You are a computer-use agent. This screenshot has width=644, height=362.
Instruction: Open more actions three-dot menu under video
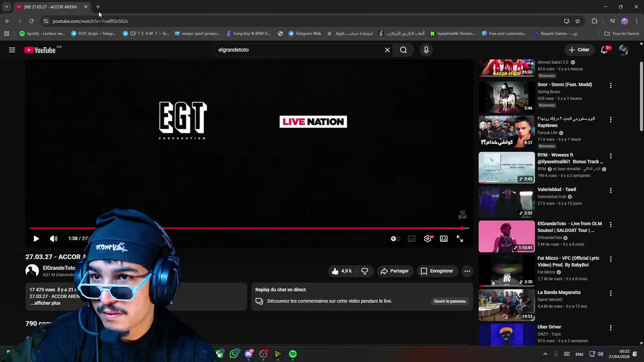tap(467, 271)
